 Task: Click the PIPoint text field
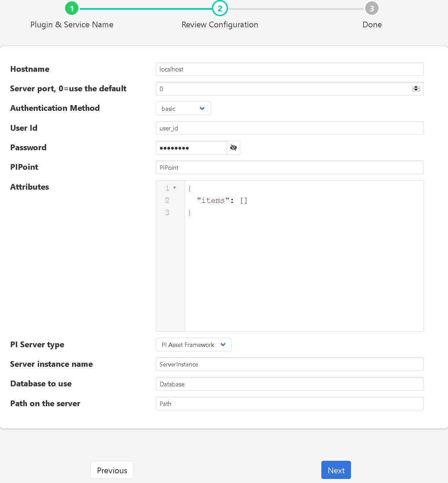point(289,167)
